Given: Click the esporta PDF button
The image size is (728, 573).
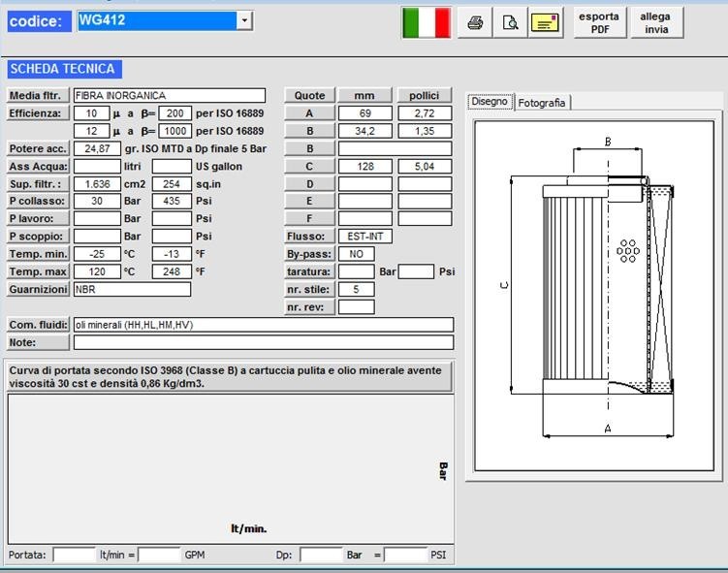Looking at the screenshot, I should click(x=598, y=22).
